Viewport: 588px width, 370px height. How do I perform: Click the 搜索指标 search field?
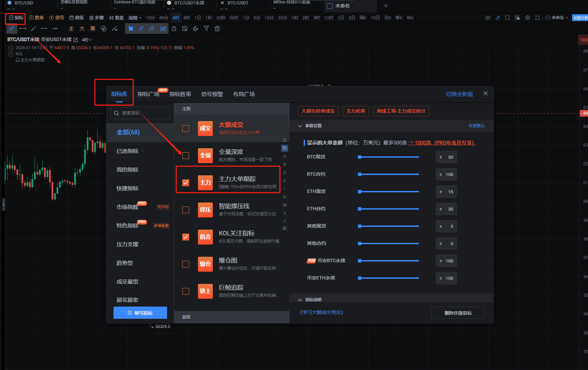[140, 113]
